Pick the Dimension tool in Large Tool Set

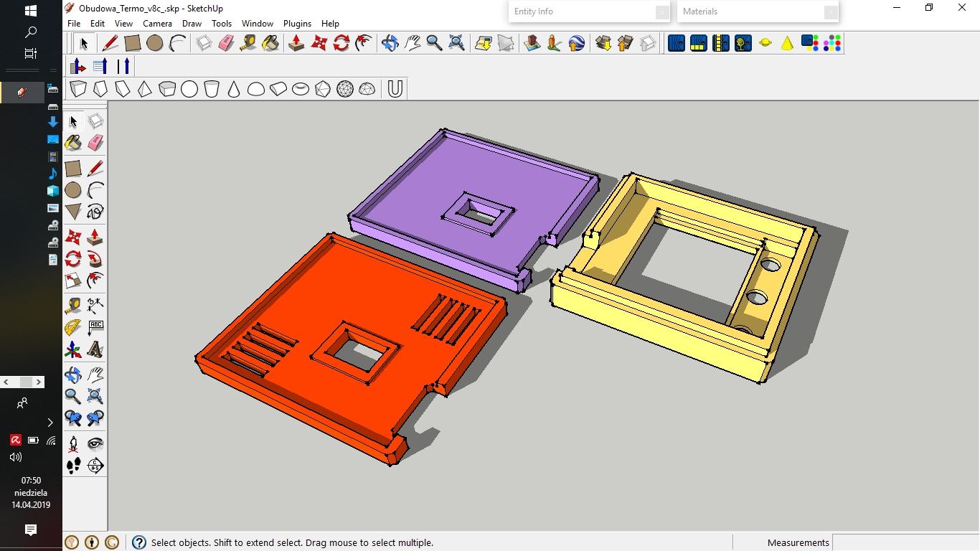pos(95,306)
